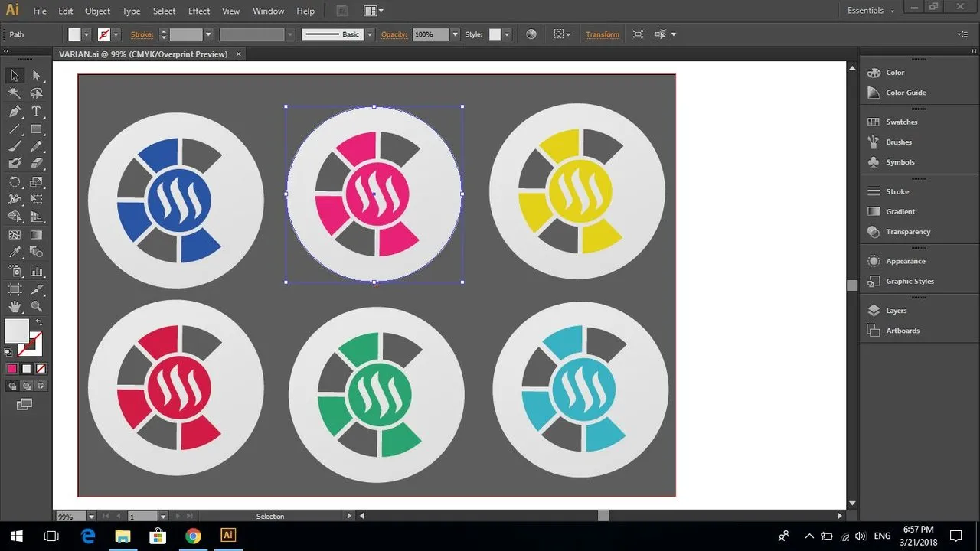Screen dimensions: 980x551
Task: Activate the Artboard tool
Action: tap(15, 289)
